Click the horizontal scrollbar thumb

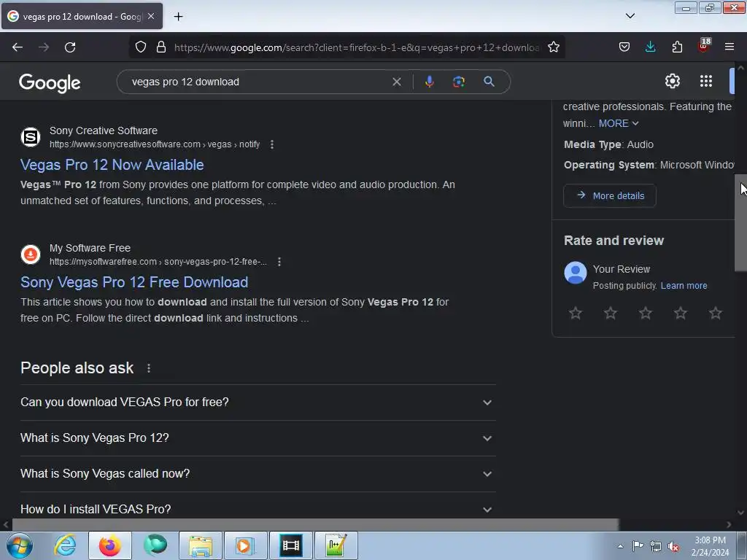click(x=315, y=525)
